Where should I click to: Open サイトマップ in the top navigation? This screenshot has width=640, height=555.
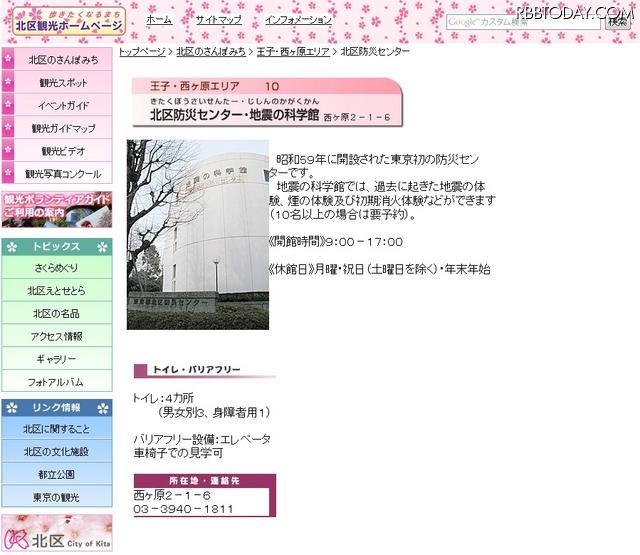[x=217, y=20]
